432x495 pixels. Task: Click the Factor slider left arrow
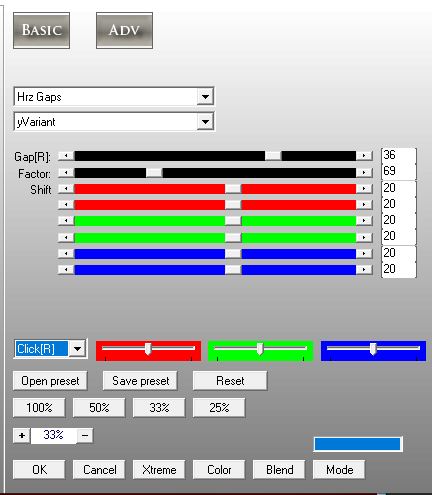[x=66, y=173]
